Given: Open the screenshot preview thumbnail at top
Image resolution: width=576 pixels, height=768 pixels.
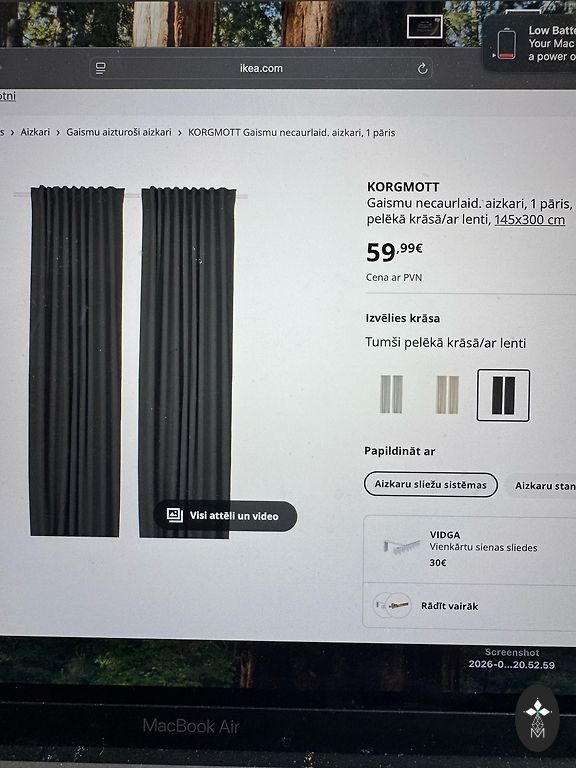Looking at the screenshot, I should point(425,26).
